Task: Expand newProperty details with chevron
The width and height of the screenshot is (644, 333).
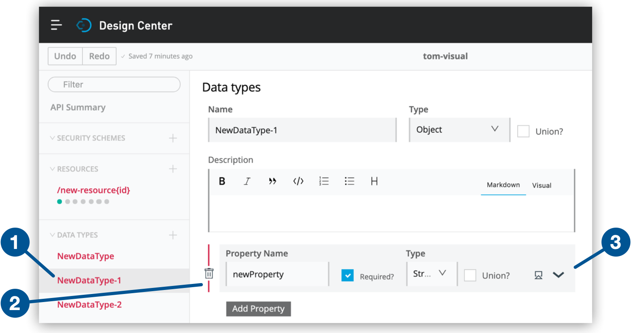Action: [x=558, y=275]
